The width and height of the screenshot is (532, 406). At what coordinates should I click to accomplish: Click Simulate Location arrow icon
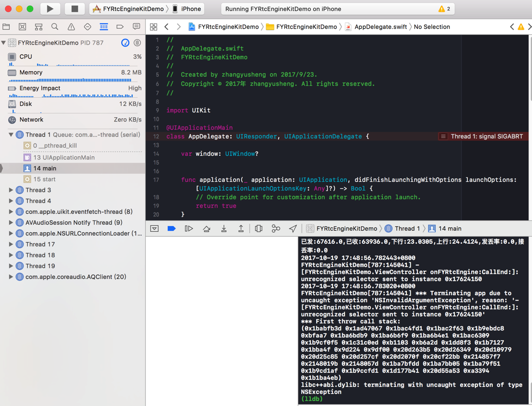(293, 229)
